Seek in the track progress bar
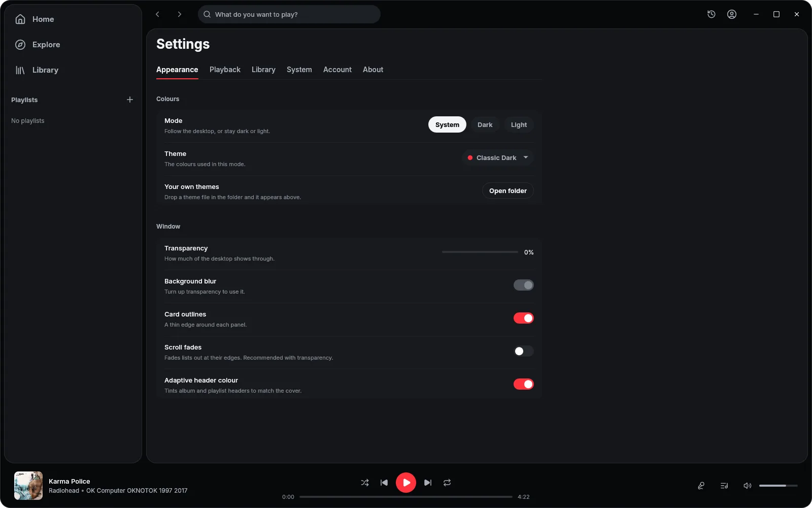The width and height of the screenshot is (812, 508). (406, 497)
